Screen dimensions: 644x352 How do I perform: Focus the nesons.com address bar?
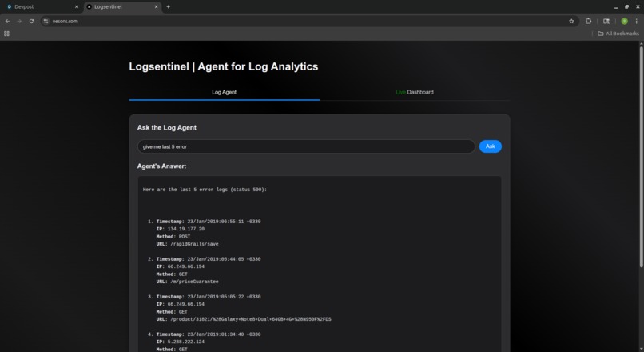point(308,21)
